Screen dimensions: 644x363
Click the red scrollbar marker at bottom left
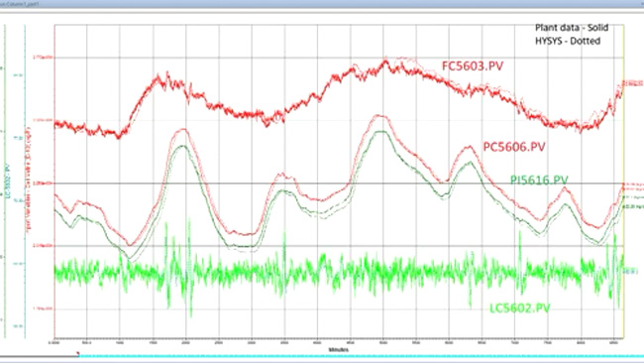77,354
